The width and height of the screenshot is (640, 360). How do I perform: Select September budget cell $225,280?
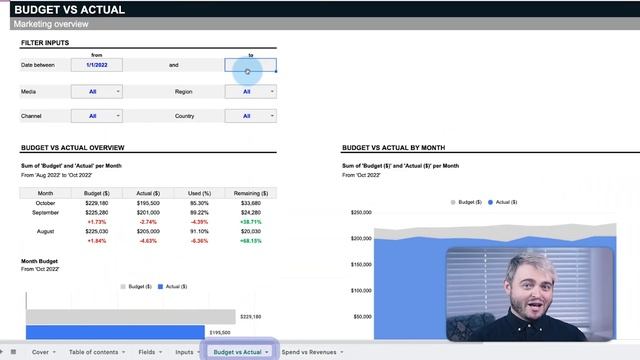(97, 212)
